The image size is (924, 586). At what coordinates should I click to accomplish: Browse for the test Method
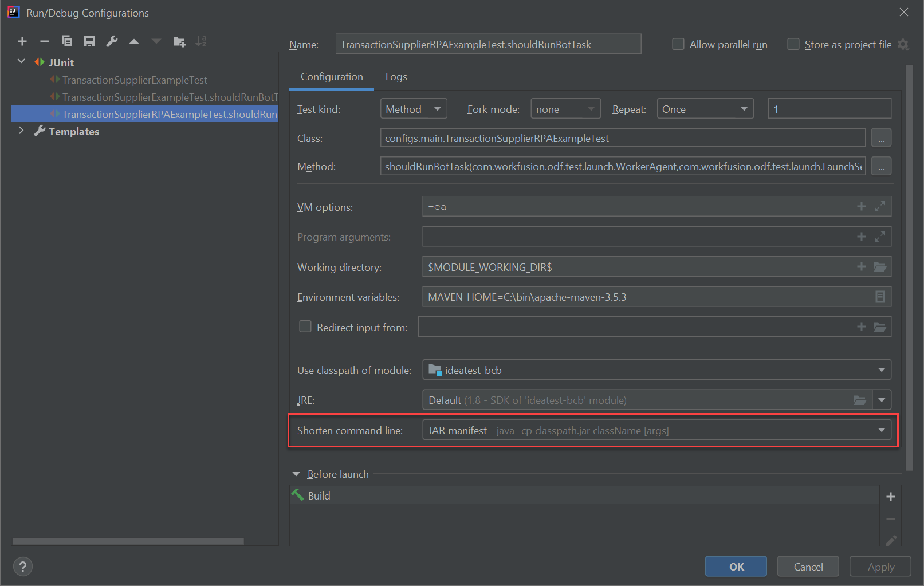[x=881, y=167]
